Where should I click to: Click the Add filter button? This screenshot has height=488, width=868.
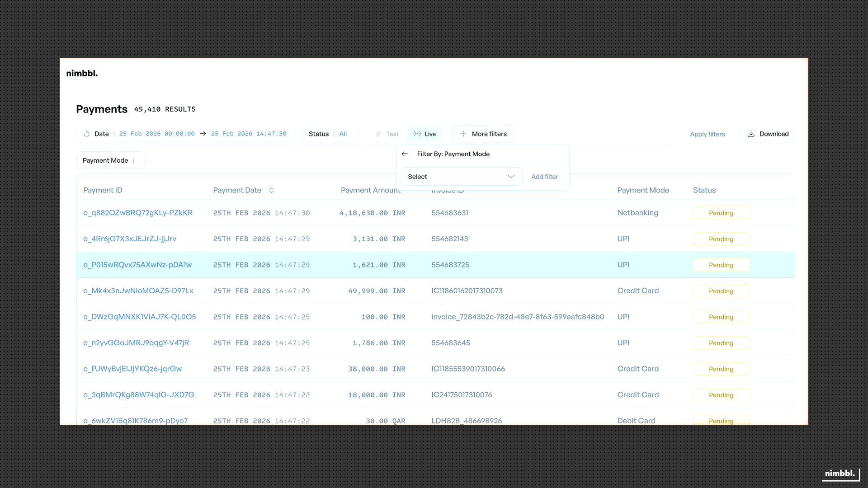pyautogui.click(x=544, y=177)
